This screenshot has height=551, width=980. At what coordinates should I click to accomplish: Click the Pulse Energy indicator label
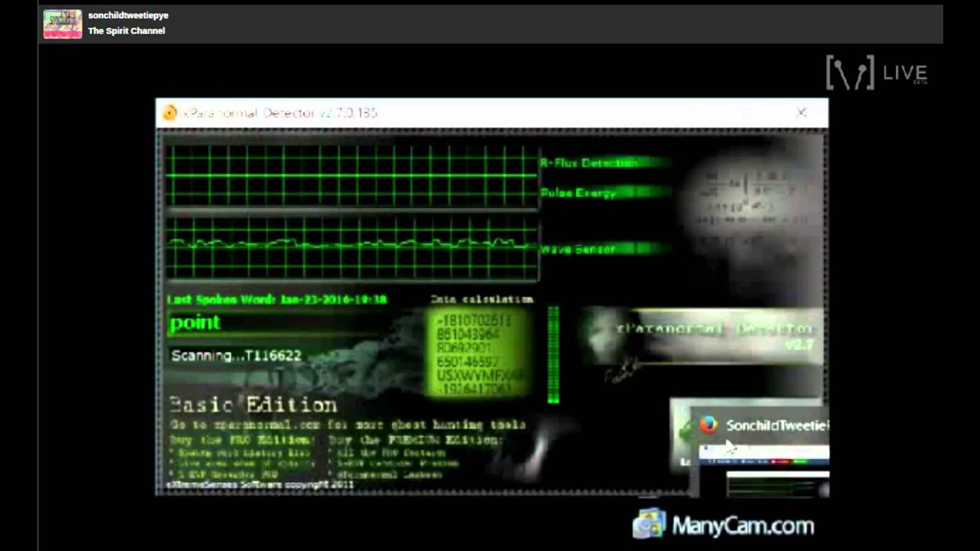(x=578, y=193)
